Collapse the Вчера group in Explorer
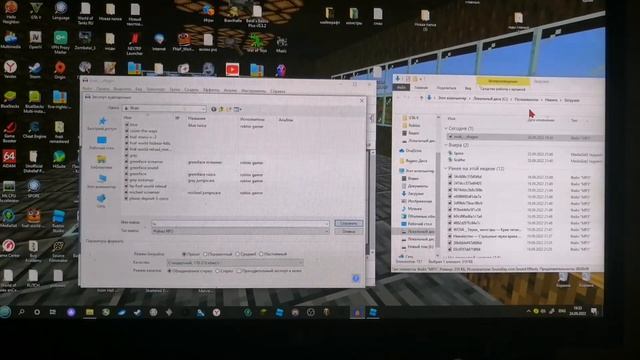 click(x=446, y=145)
